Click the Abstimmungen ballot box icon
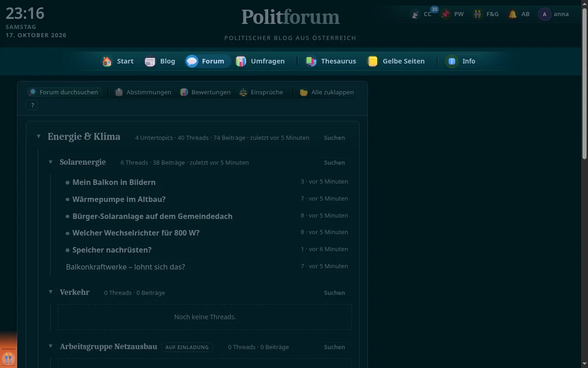 [119, 92]
